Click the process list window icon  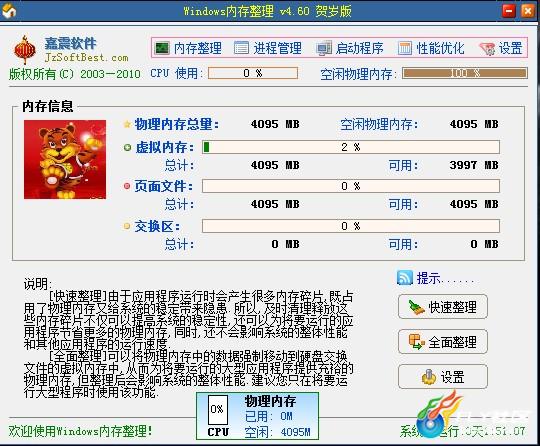(241, 48)
